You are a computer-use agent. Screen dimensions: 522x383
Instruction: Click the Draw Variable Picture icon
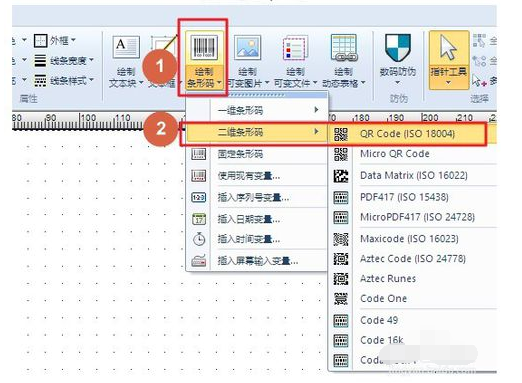pos(247,48)
